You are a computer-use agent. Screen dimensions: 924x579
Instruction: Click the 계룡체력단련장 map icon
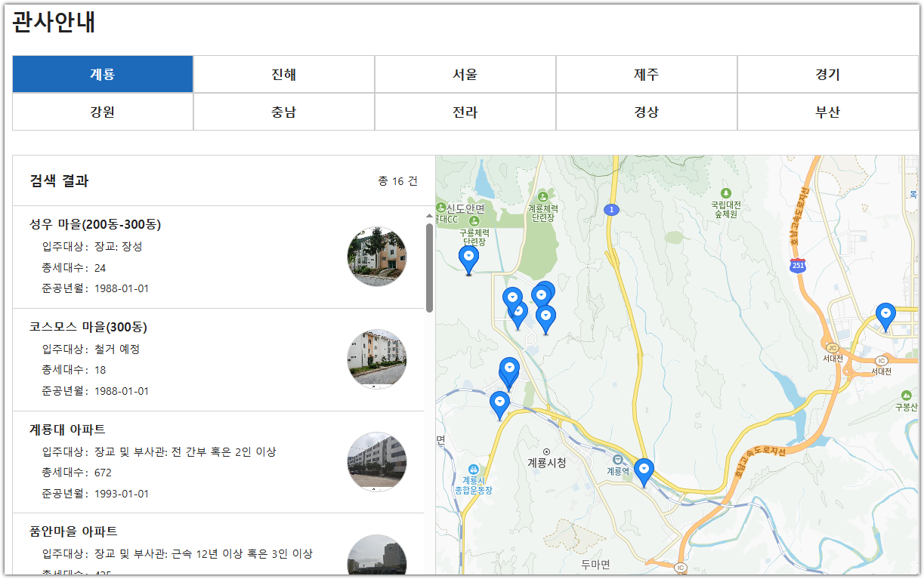pyautogui.click(x=542, y=197)
